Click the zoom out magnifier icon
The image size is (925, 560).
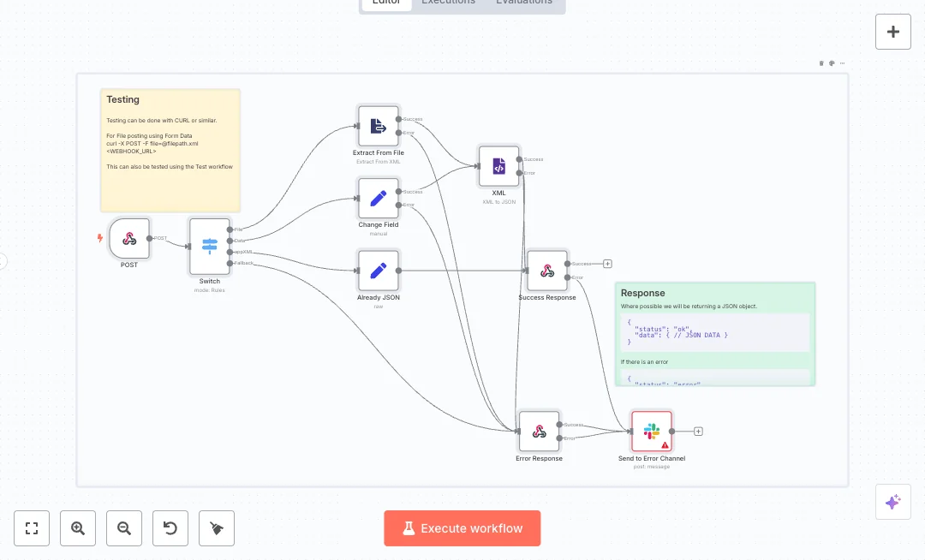tap(124, 528)
